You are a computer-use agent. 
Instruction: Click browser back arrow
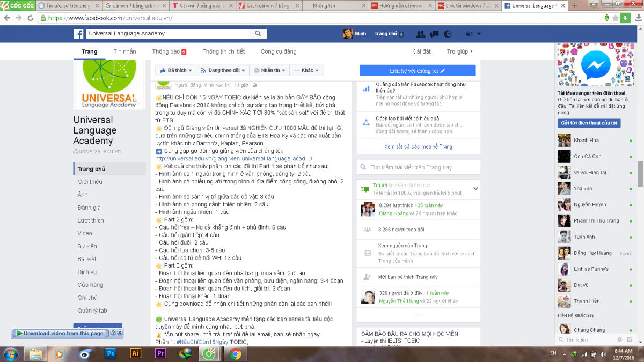[6, 18]
